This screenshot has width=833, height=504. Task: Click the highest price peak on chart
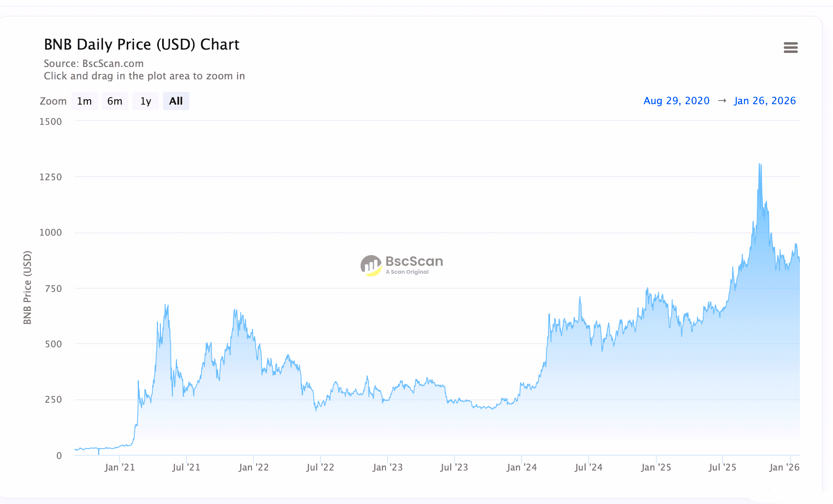760,165
